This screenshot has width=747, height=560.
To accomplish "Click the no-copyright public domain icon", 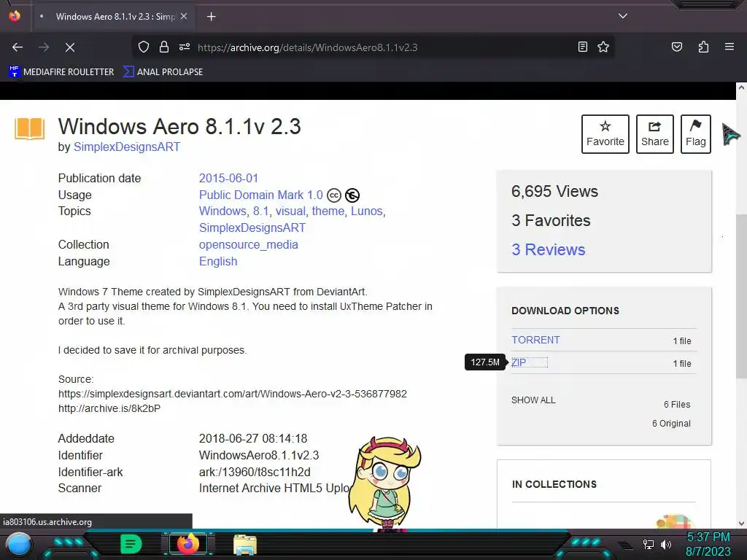I will pyautogui.click(x=352, y=195).
